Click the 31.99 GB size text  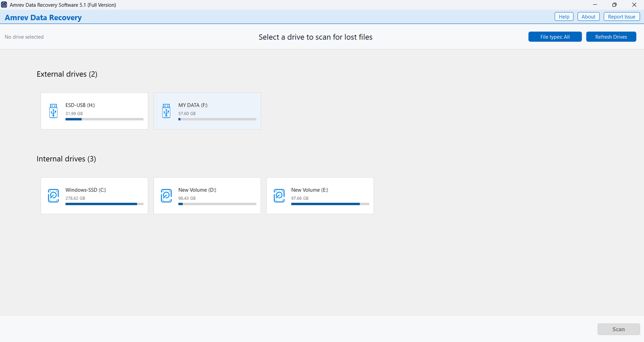coord(74,114)
